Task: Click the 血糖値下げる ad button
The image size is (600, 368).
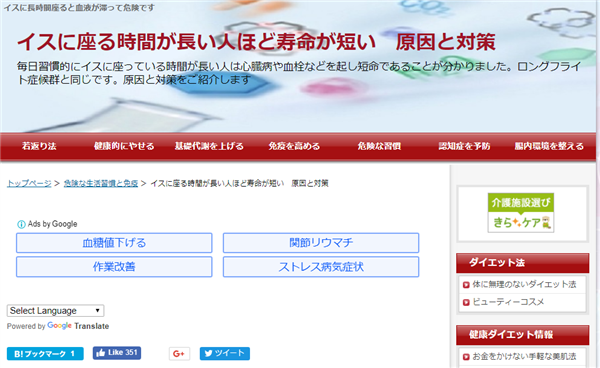Action: (x=114, y=243)
